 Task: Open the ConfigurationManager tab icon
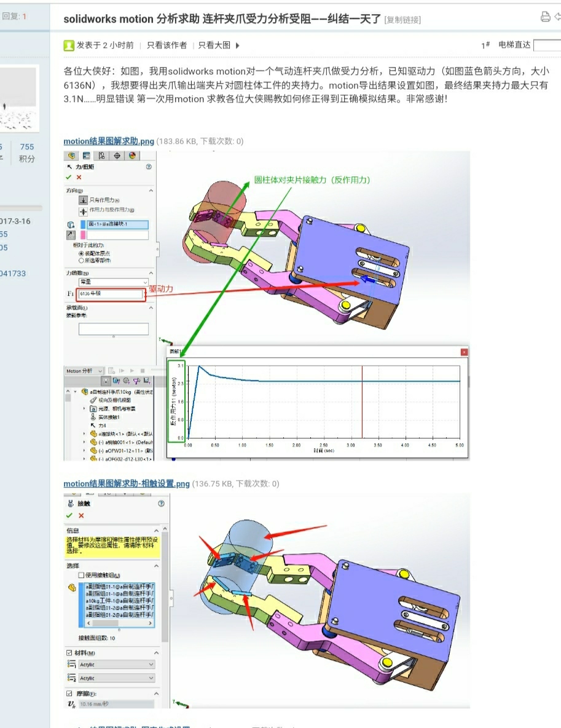click(101, 156)
